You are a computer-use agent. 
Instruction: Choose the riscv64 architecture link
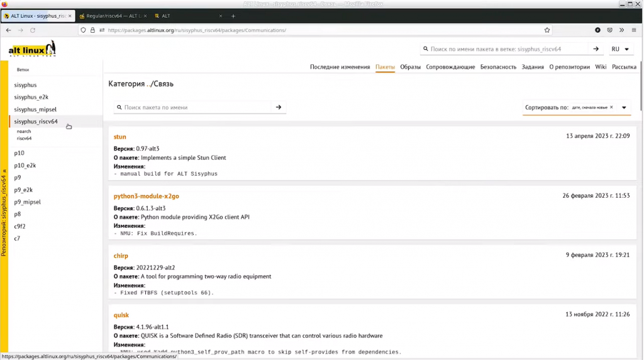pos(25,138)
